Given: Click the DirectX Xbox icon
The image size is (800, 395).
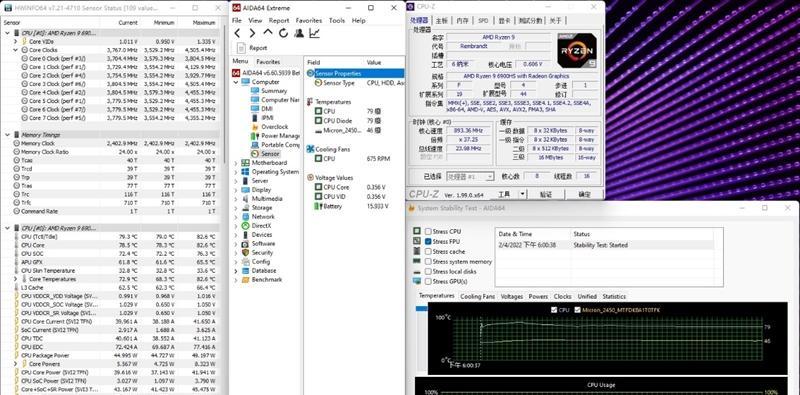Looking at the screenshot, I should tap(245, 226).
